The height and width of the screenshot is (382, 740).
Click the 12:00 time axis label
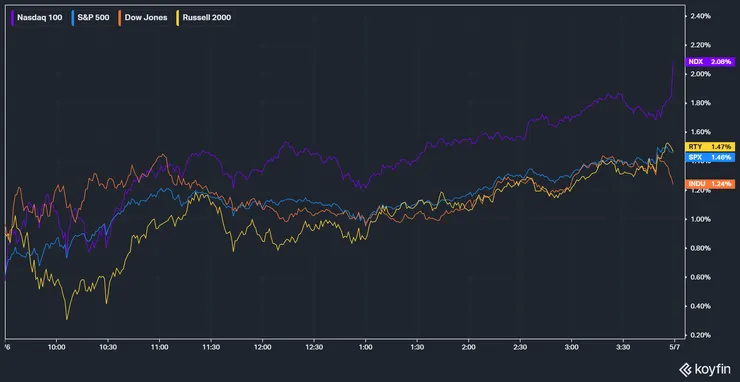tap(262, 347)
